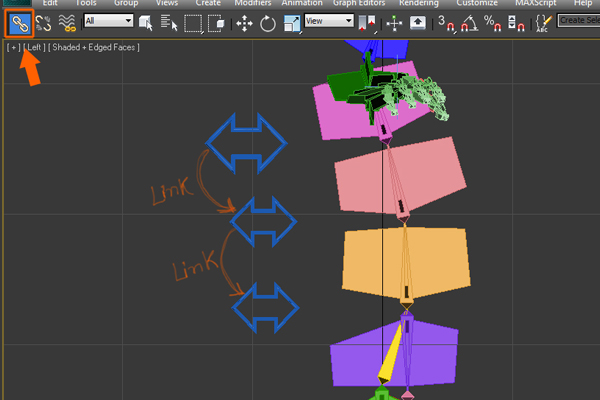Open the Tools menu
The width and height of the screenshot is (600, 400).
click(86, 3)
